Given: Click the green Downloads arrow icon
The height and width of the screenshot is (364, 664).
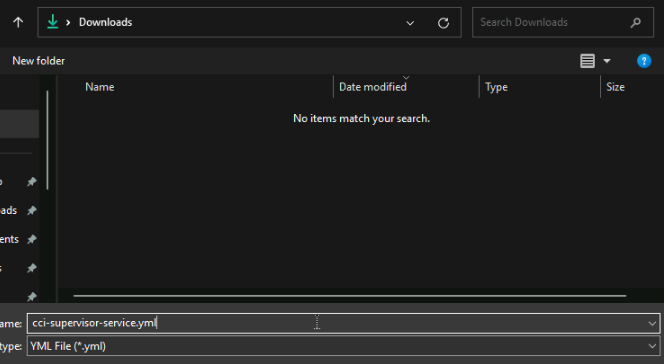Looking at the screenshot, I should pos(53,22).
